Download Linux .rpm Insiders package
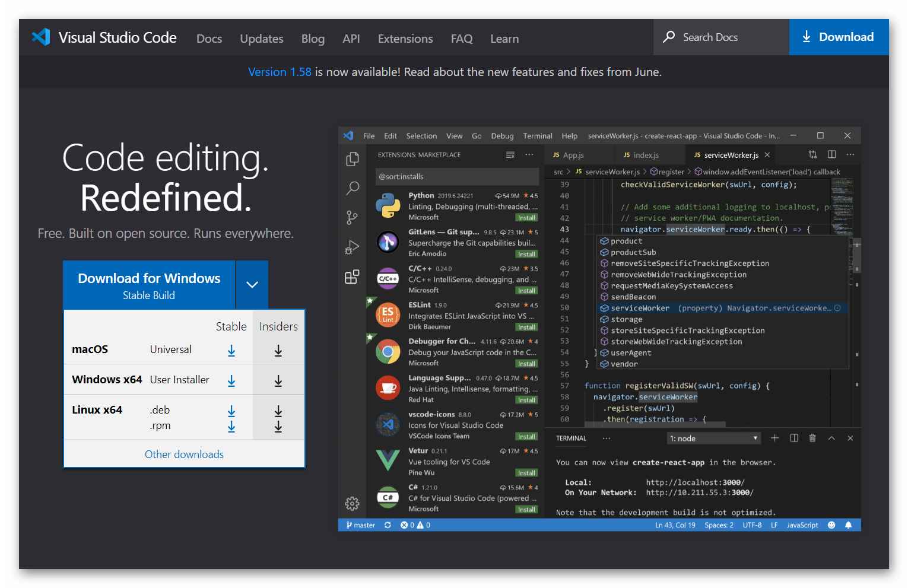Image resolution: width=908 pixels, height=588 pixels. tap(278, 427)
